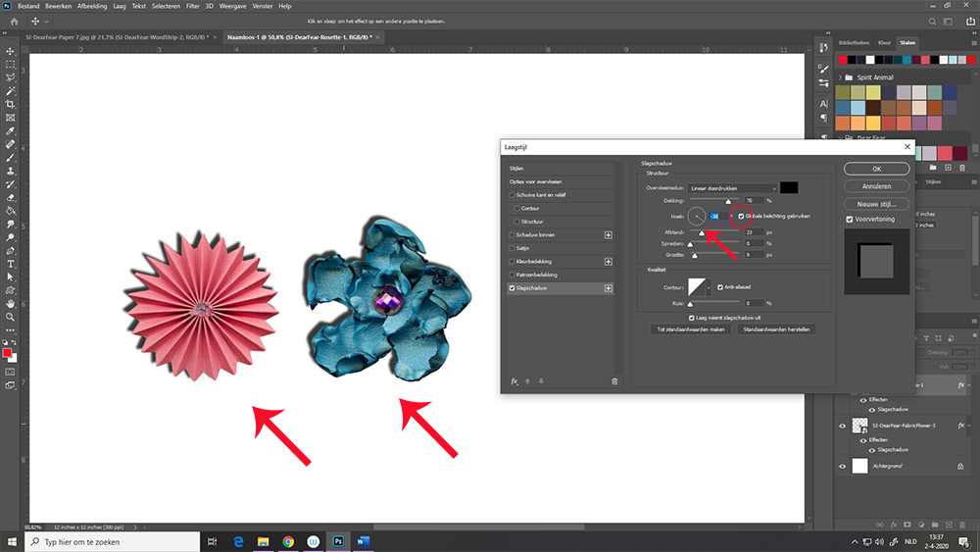Select Opties voor overvloeien in the styles list
Viewport: 980px width, 552px height.
tap(560, 182)
